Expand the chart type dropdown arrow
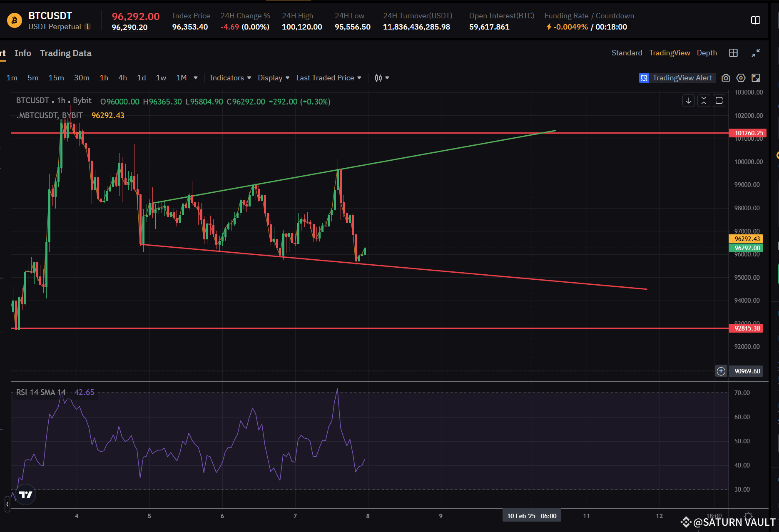 tap(387, 78)
